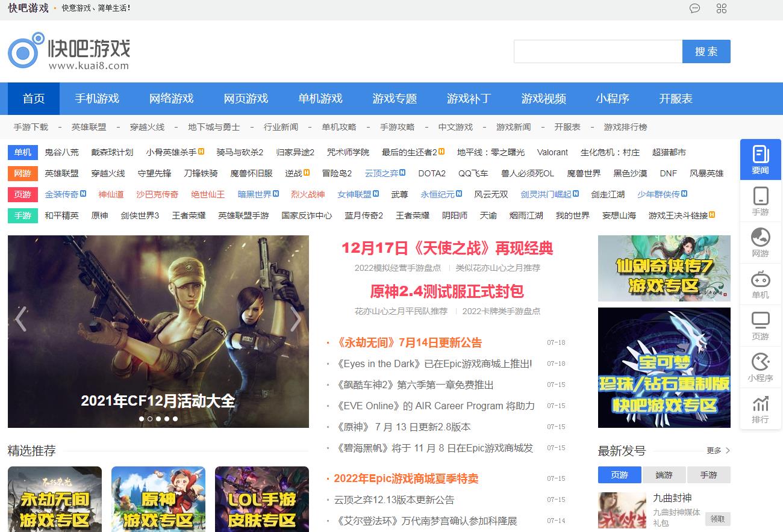Open the 手游 phone icon in sidebar
Viewport: 783px width, 532px height.
click(761, 201)
